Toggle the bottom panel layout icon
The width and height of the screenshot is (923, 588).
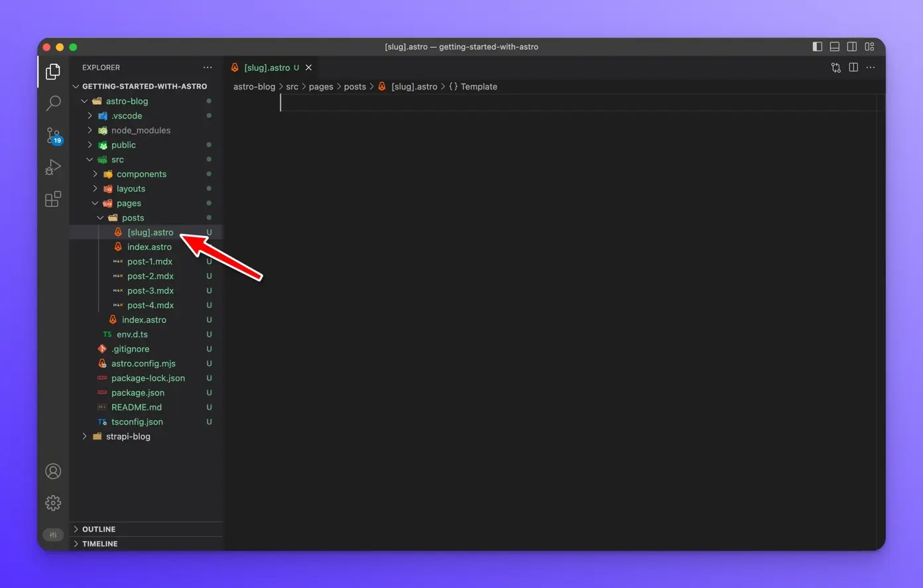point(835,46)
